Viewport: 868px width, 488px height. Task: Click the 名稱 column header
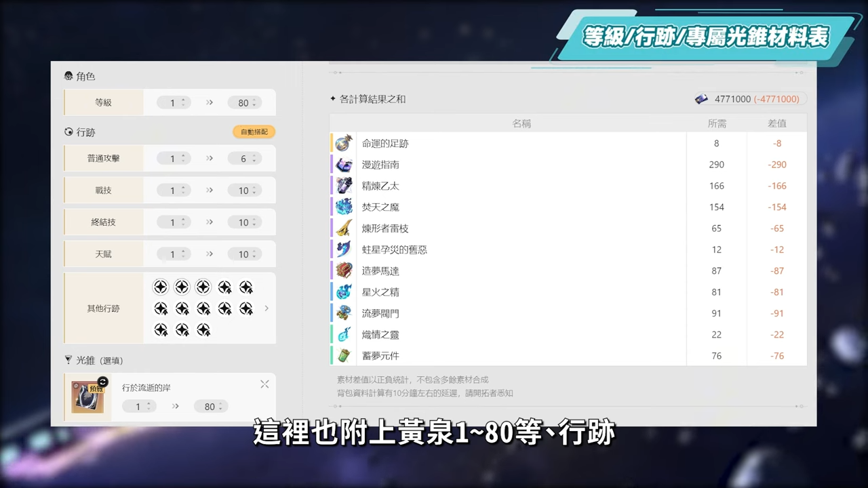pos(521,123)
